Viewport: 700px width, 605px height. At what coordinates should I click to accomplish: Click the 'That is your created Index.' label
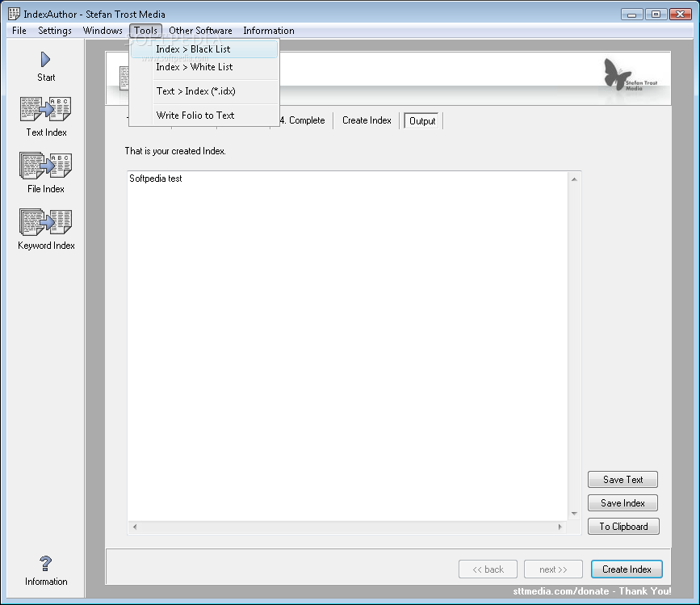click(175, 151)
